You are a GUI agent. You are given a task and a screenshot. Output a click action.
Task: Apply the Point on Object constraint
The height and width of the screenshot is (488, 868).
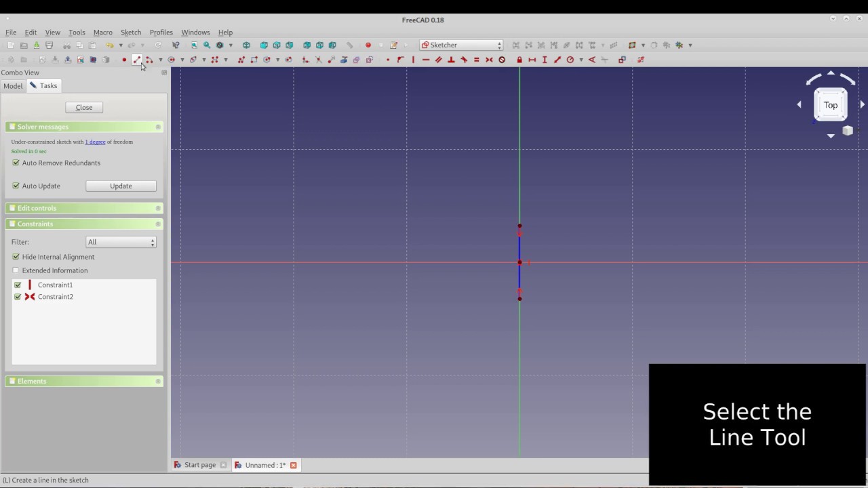[x=400, y=60]
